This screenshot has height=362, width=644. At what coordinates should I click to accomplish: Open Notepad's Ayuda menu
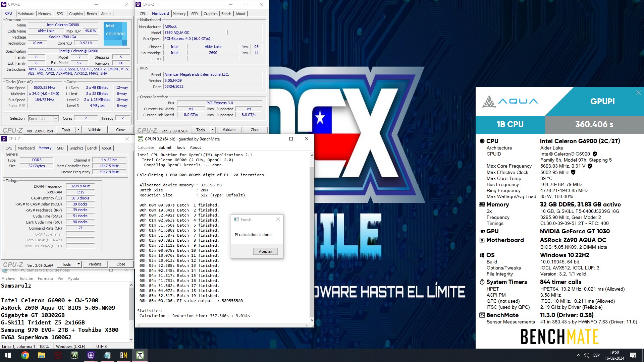click(73, 279)
